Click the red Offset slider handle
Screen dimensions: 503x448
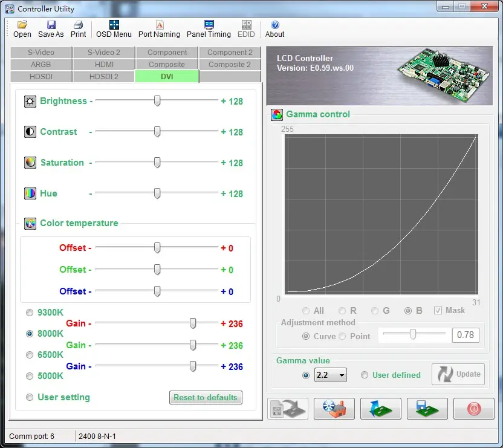pyautogui.click(x=157, y=248)
